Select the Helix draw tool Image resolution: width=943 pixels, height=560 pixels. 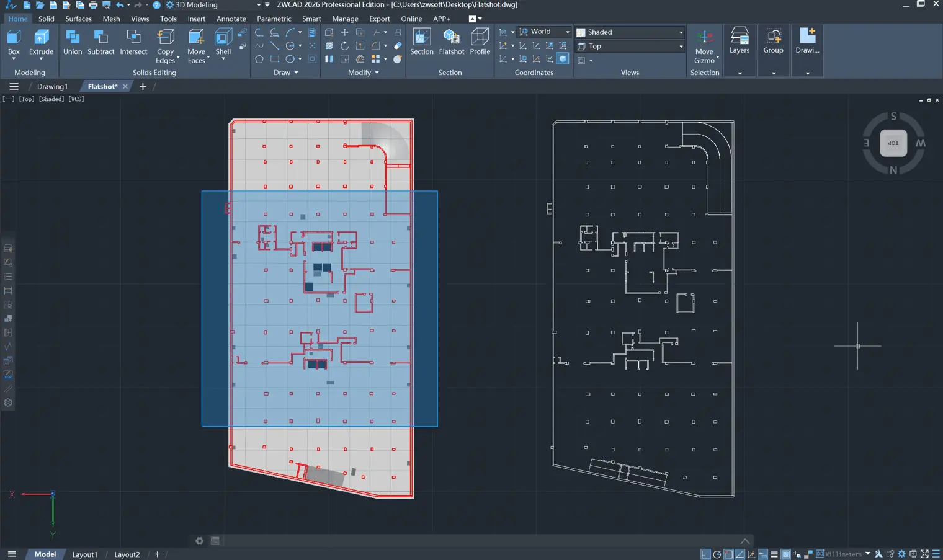pyautogui.click(x=312, y=32)
